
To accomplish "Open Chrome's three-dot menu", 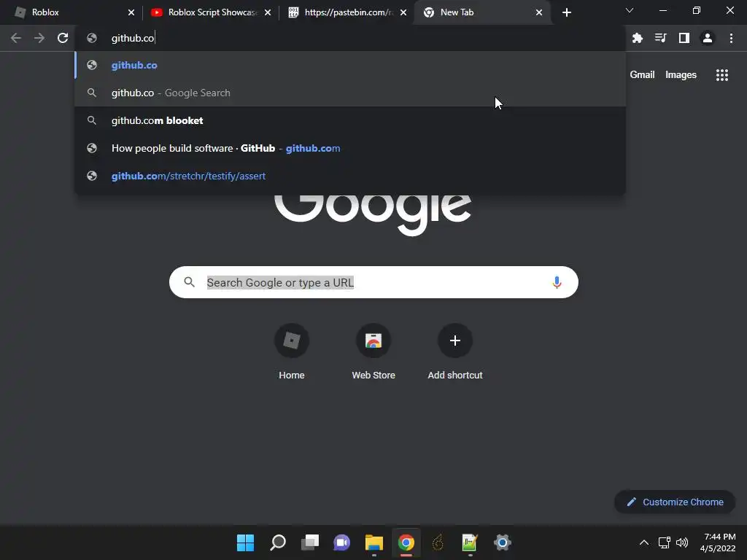I will click(731, 38).
